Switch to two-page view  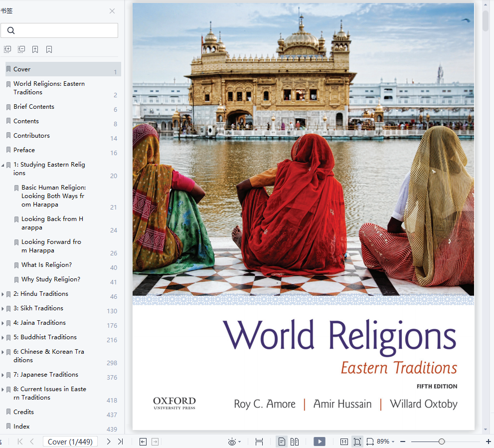tap(295, 442)
